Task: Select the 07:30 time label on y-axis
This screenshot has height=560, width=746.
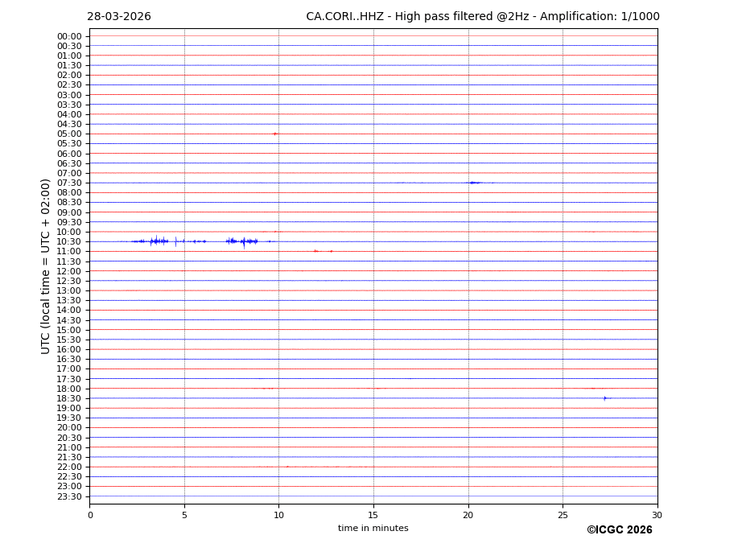Action: (69, 183)
